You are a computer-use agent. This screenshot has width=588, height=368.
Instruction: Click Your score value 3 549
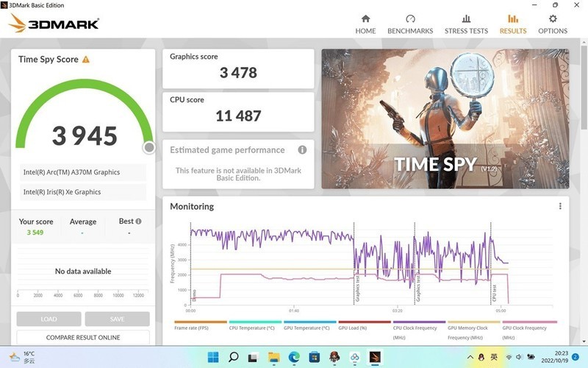[x=35, y=233]
